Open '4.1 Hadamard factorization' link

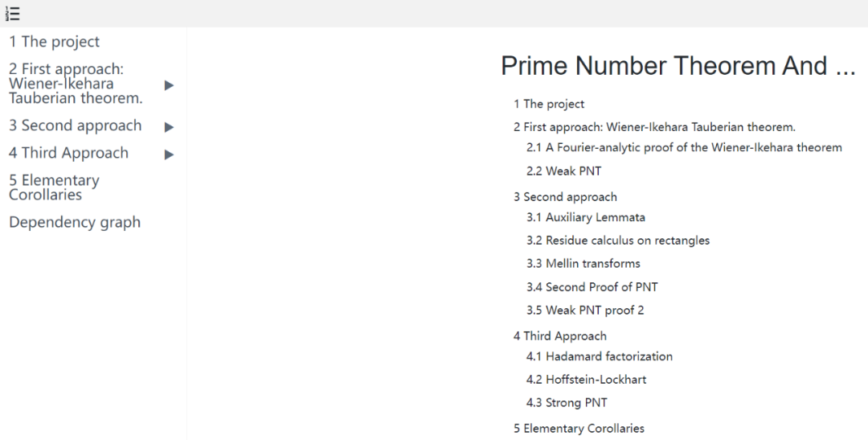pyautogui.click(x=599, y=356)
